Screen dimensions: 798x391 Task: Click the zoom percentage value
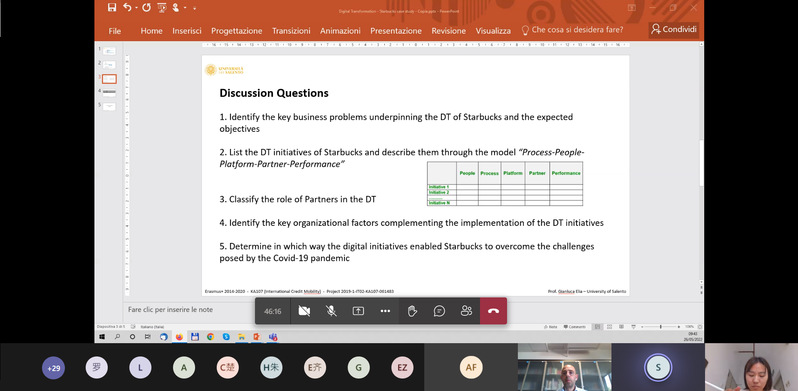pyautogui.click(x=689, y=327)
